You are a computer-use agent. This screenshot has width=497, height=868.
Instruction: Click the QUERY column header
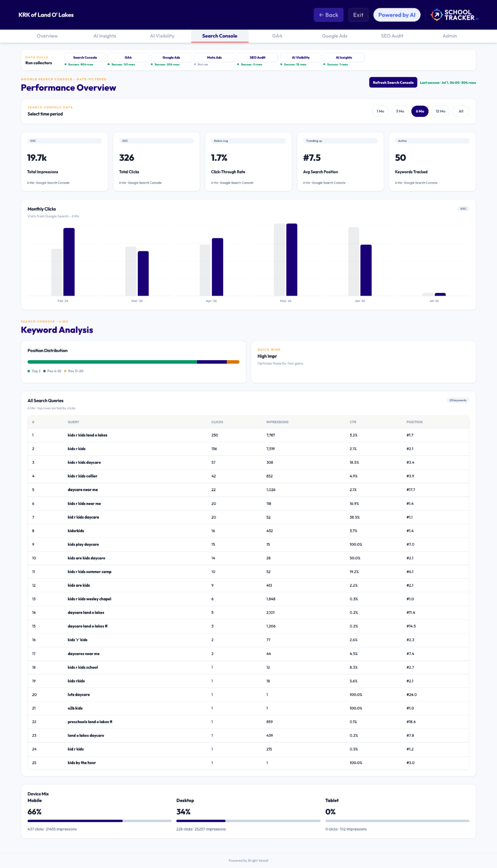73,422
